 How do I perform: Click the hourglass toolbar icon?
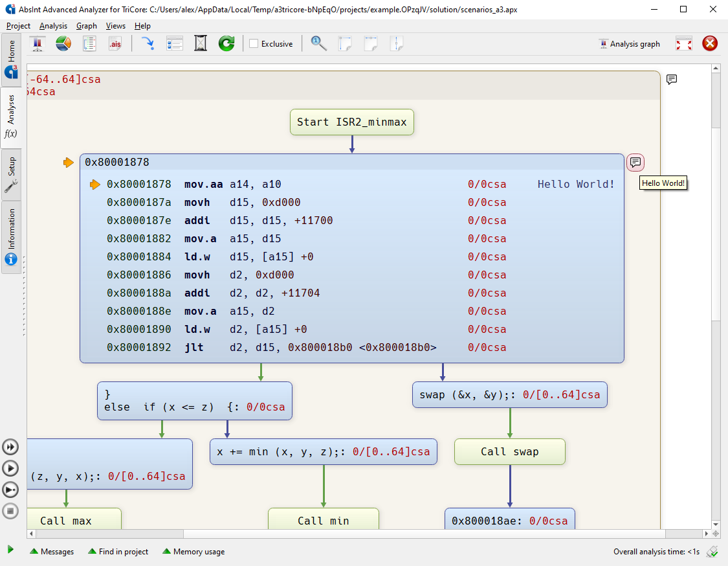201,43
